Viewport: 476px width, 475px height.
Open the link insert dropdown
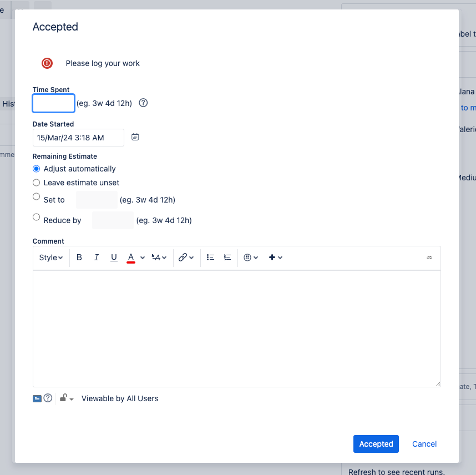(x=186, y=257)
